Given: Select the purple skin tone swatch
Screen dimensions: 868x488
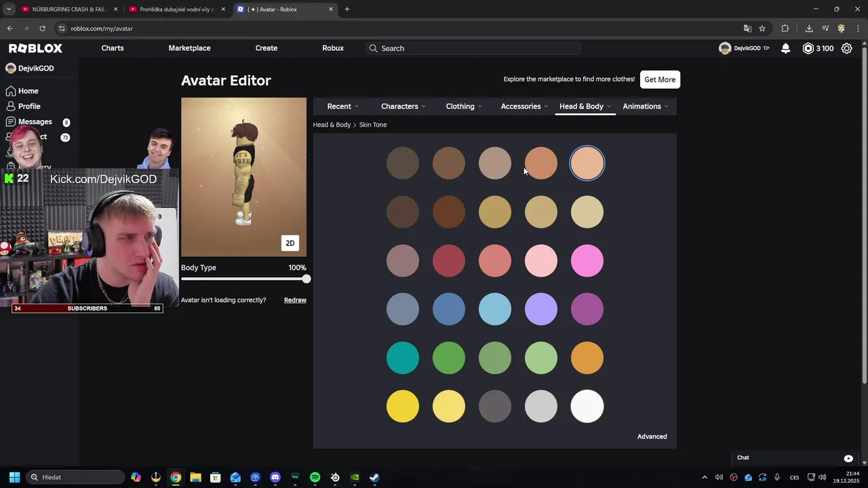Looking at the screenshot, I should 587,310.
